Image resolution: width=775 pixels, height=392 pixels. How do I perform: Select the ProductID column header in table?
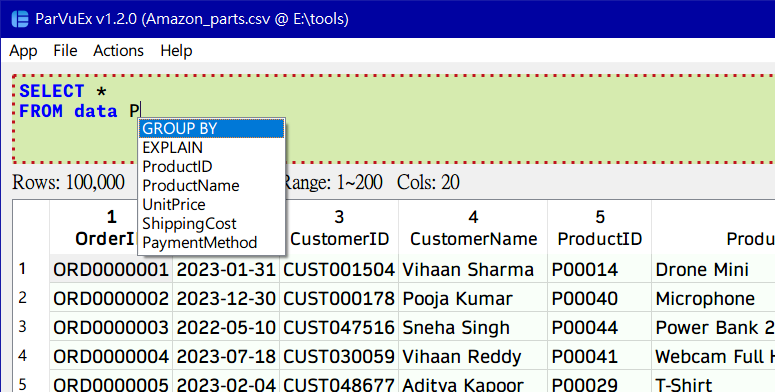(600, 228)
